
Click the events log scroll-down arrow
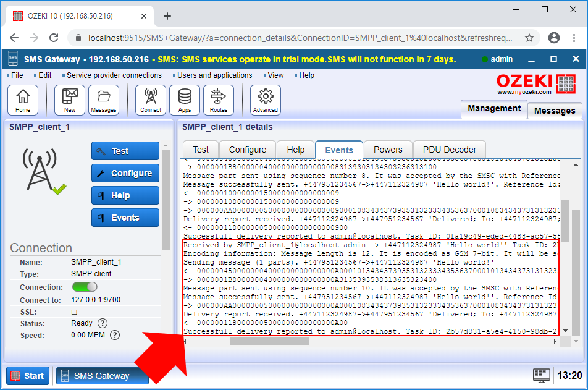click(x=566, y=331)
